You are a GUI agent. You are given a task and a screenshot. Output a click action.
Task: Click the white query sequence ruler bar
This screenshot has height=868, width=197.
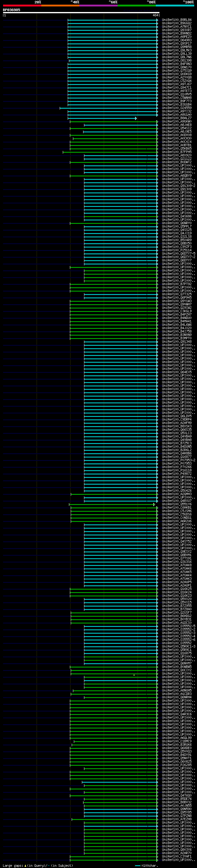pos(81,13)
